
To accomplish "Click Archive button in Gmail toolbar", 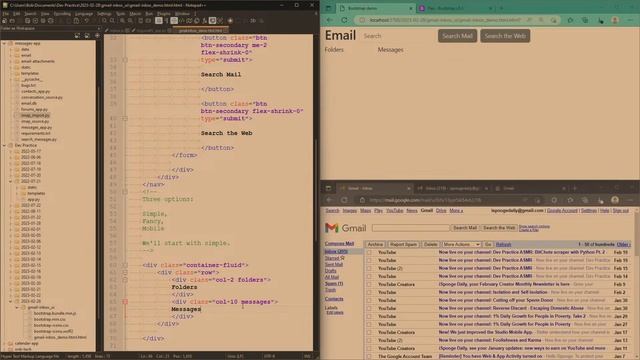I will (375, 244).
